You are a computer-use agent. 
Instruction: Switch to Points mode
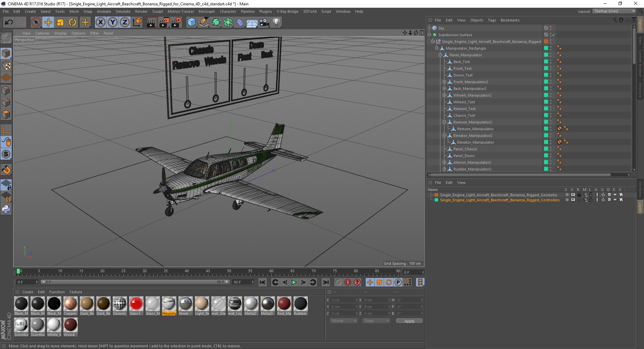click(x=6, y=90)
